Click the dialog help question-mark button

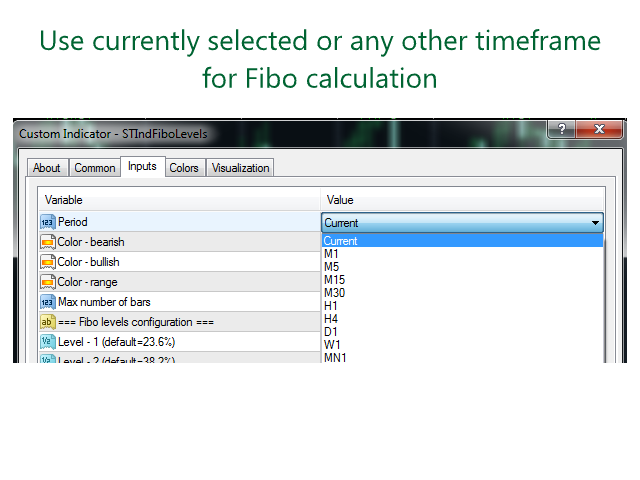[x=561, y=131]
